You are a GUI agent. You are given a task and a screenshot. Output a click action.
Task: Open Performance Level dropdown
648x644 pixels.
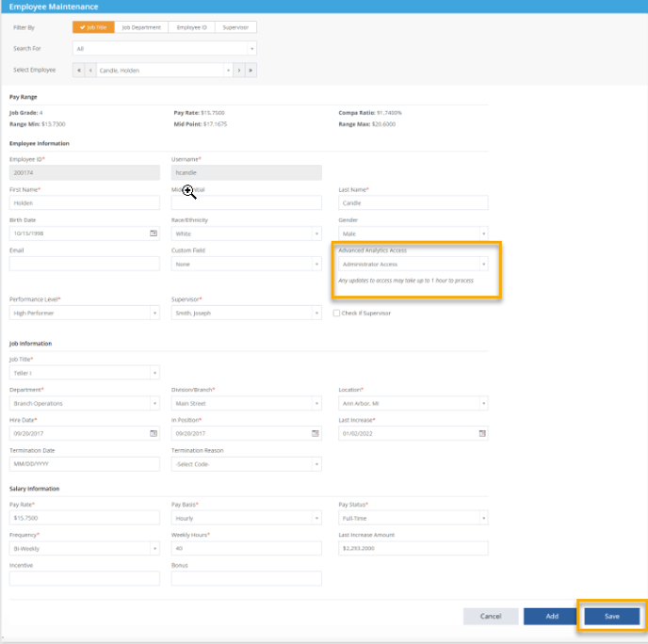point(85,314)
